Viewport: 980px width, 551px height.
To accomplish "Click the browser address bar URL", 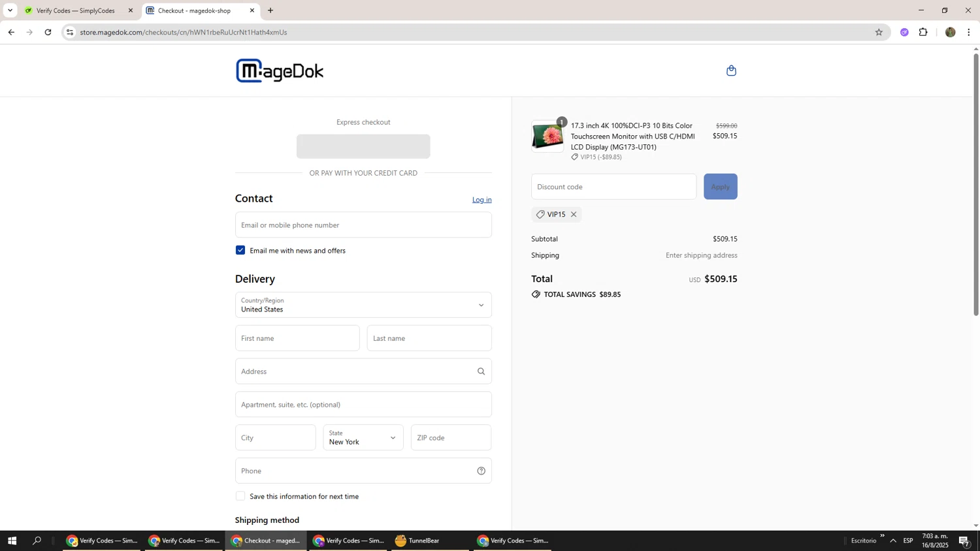I will coord(184,32).
